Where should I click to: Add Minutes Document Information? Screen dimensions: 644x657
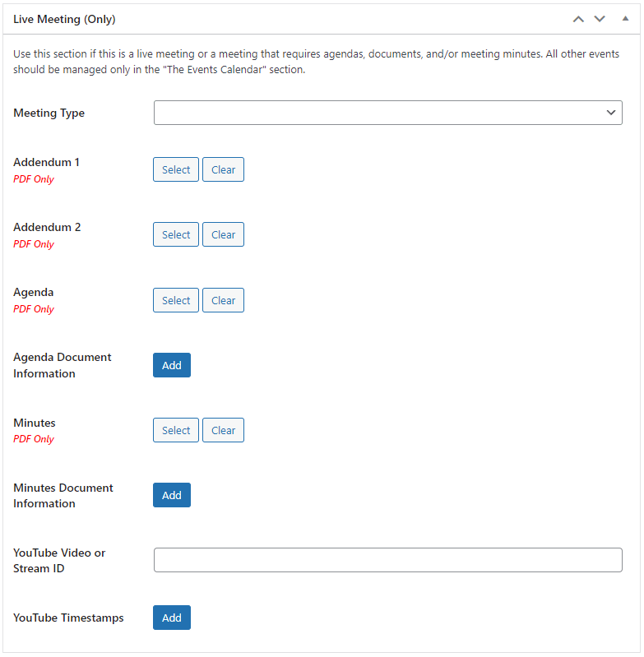point(172,495)
